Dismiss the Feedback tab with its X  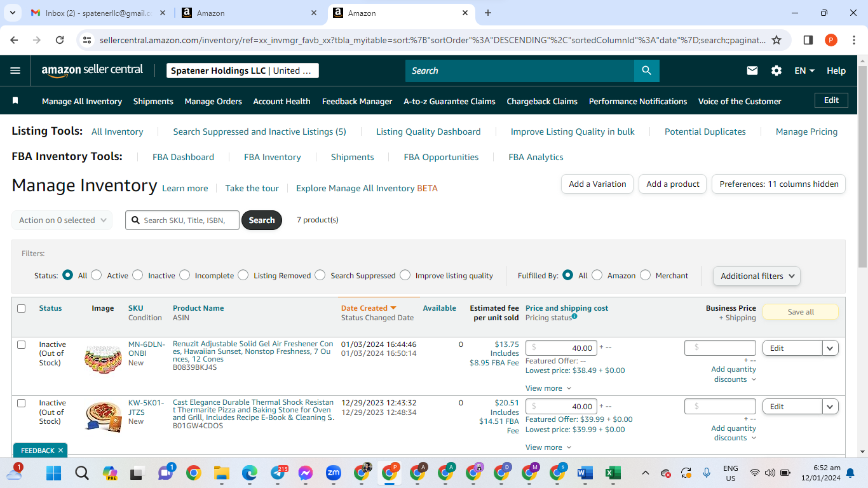60,451
